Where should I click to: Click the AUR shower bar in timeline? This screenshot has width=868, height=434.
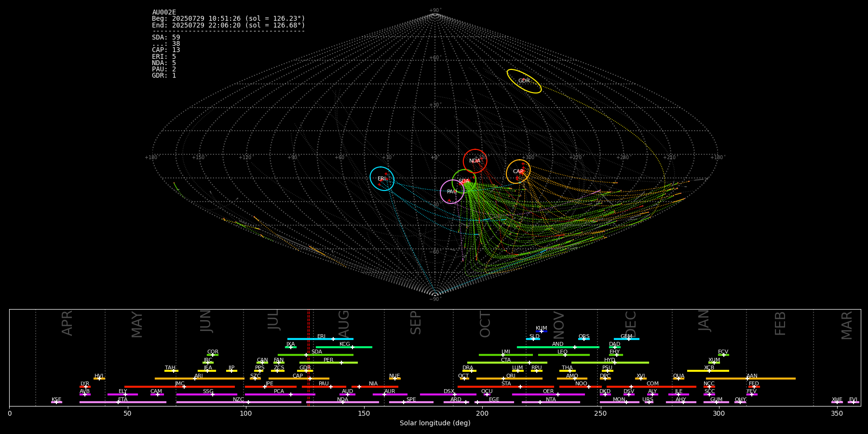390,394
